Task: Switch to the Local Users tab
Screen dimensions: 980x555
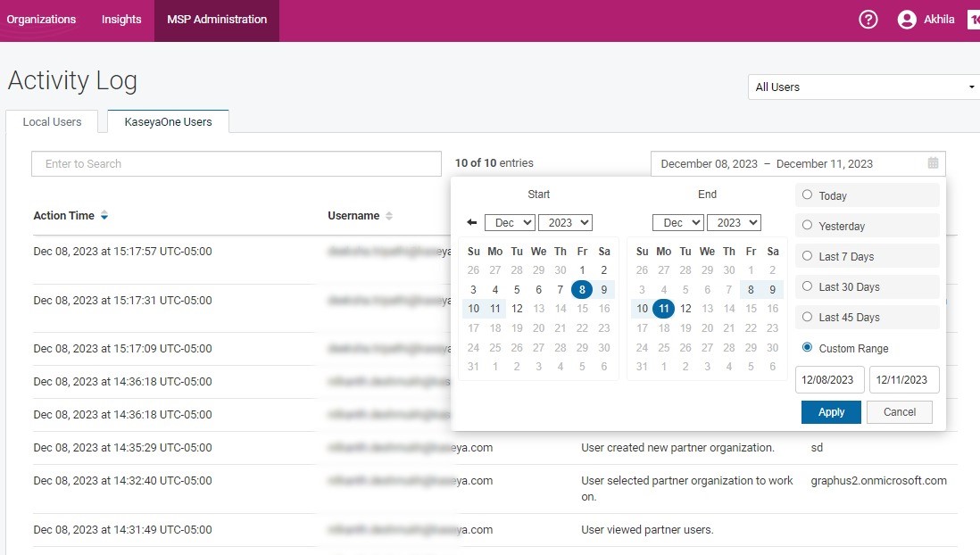Action: tap(52, 121)
